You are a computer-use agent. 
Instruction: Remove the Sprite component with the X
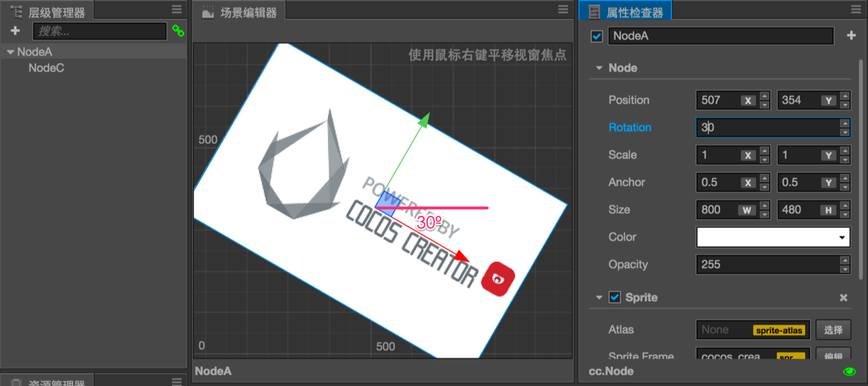point(843,297)
